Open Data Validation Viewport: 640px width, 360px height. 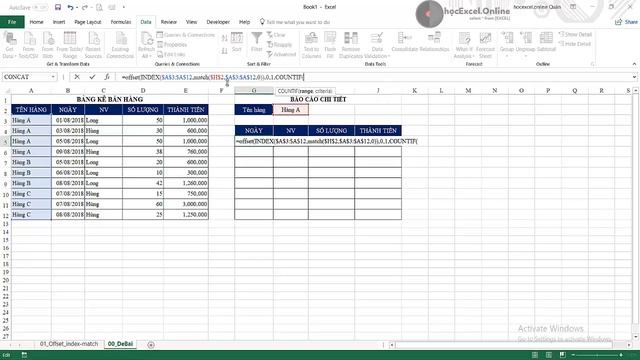click(377, 45)
